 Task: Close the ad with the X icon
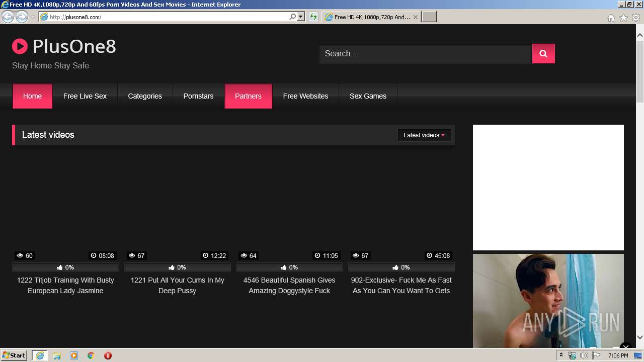[625, 346]
